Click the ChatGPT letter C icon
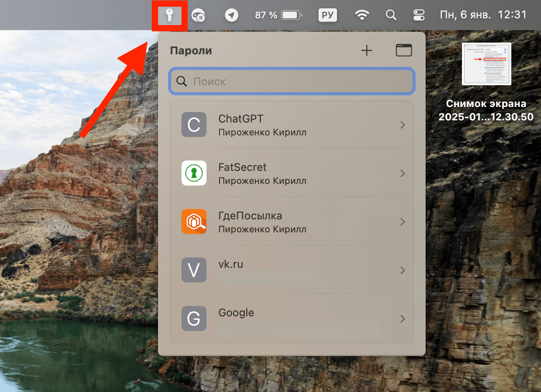This screenshot has height=392, width=541. [194, 125]
